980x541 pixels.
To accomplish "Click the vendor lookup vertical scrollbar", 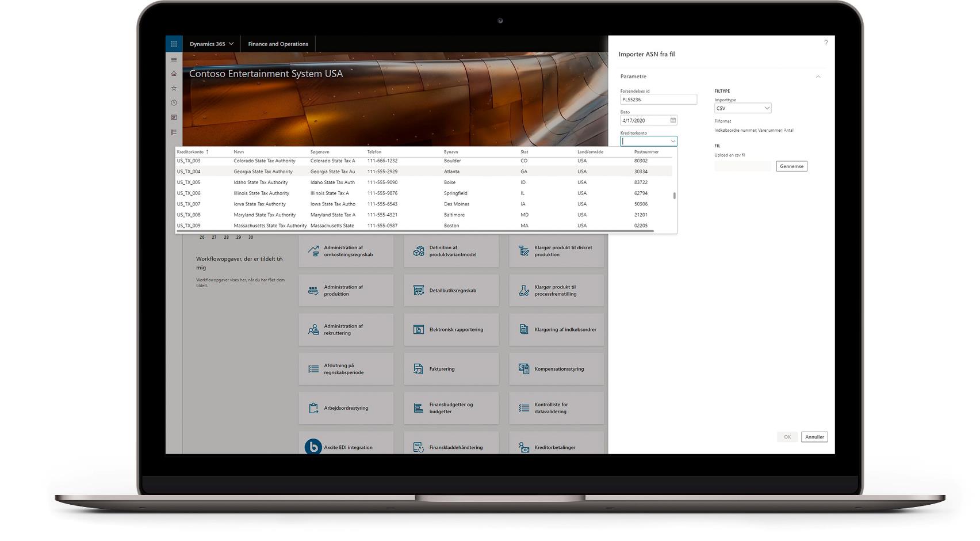I will tap(674, 196).
